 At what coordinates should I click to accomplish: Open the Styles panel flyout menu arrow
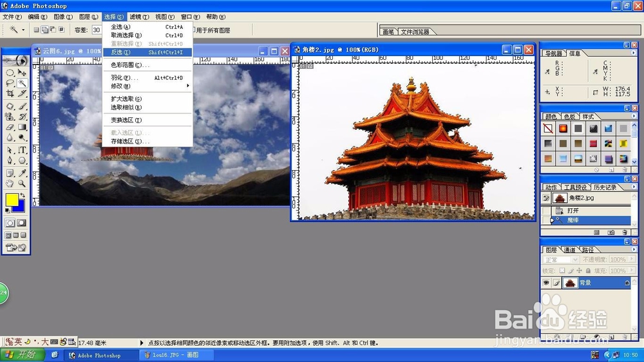(x=633, y=117)
